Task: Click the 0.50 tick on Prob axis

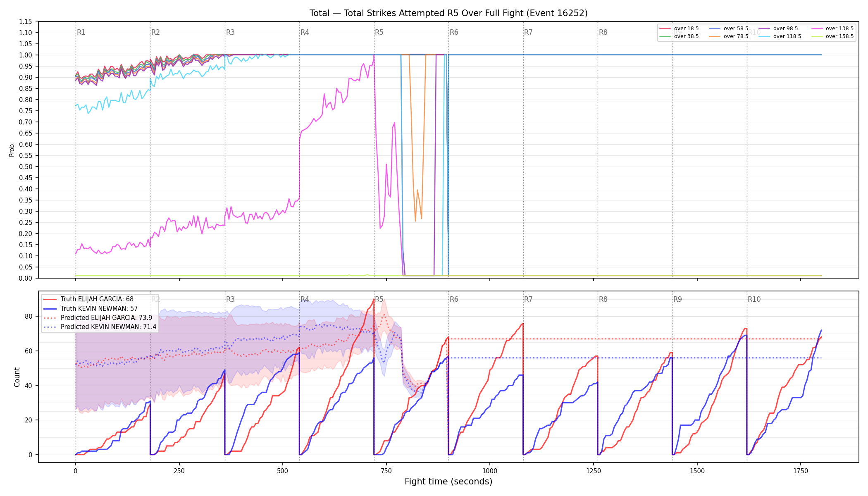Action: (26, 167)
